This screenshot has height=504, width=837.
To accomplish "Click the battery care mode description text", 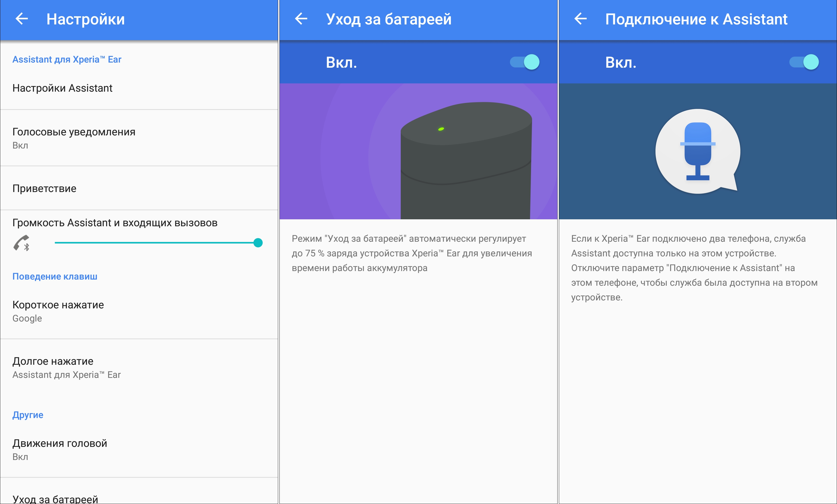I will click(412, 253).
